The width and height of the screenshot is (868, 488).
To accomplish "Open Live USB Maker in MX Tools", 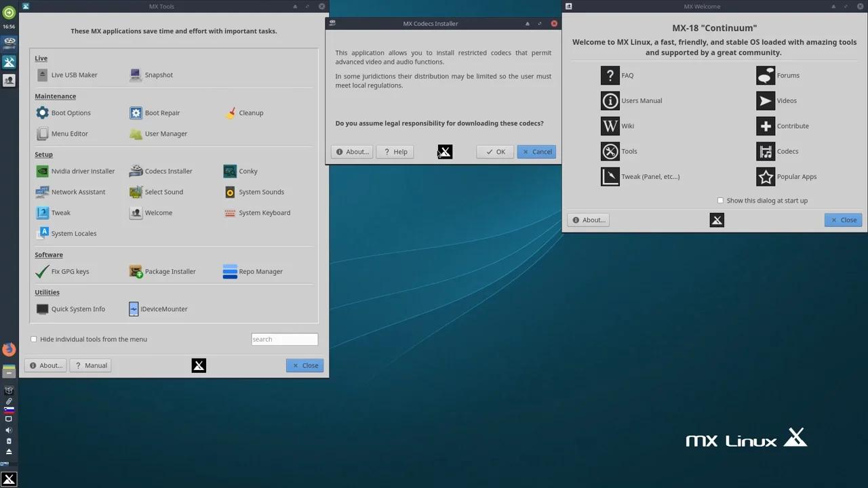I will [x=74, y=75].
